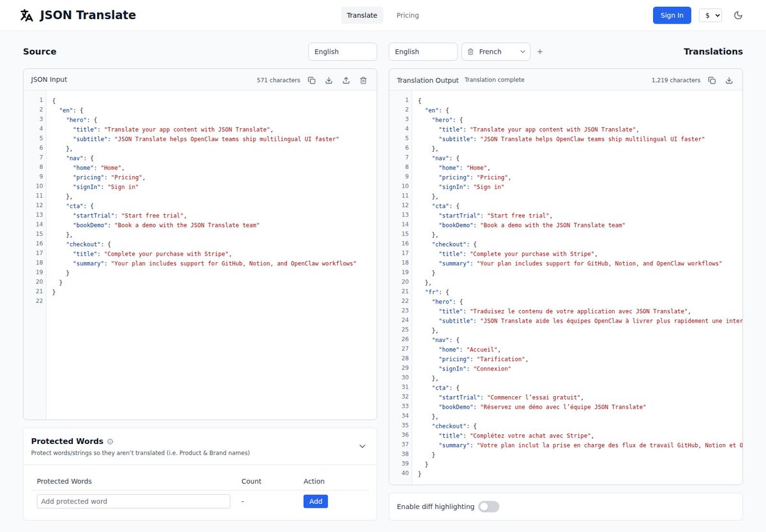Collapse the Protected Words panel chevron

(363, 447)
